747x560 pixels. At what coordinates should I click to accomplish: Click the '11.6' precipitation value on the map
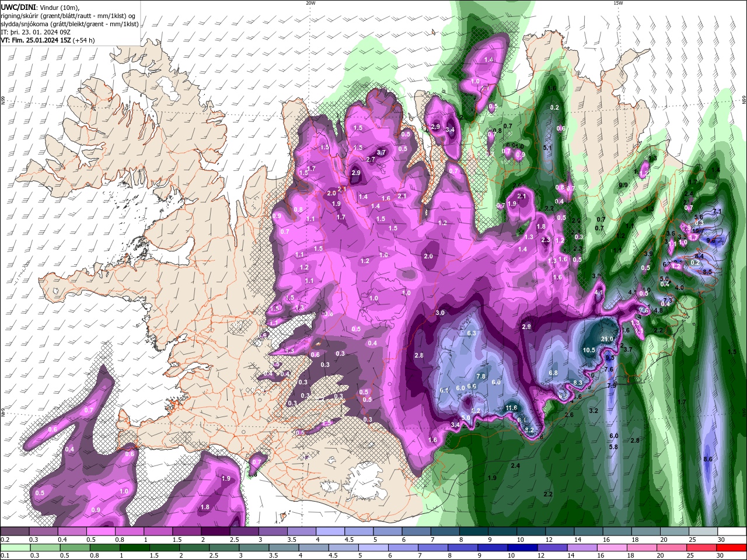(x=512, y=408)
